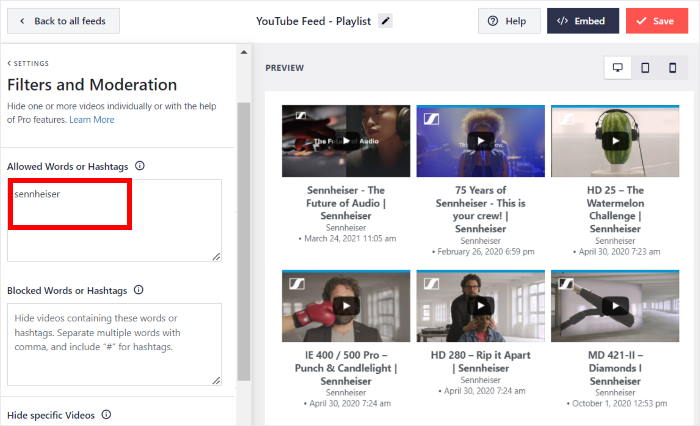Click into the Blocked Words textarea

click(x=114, y=344)
